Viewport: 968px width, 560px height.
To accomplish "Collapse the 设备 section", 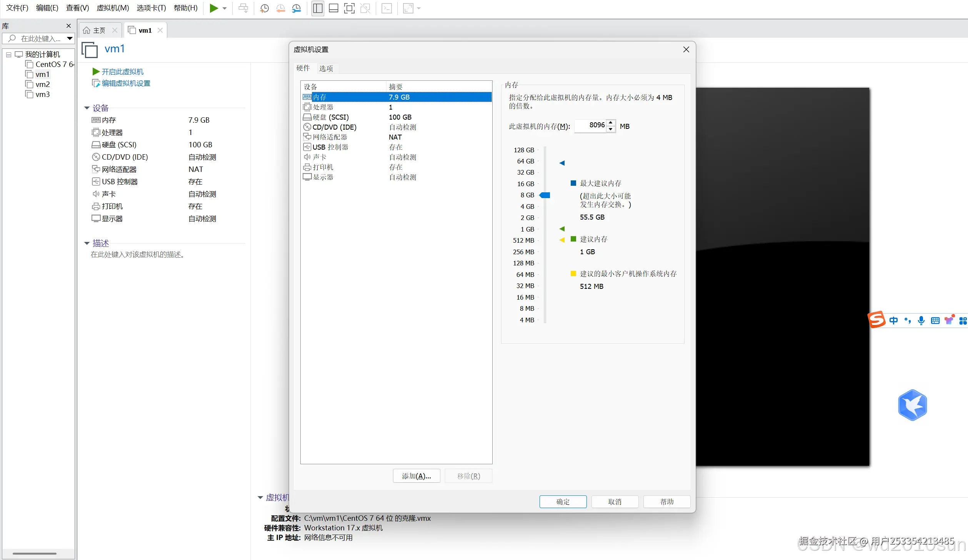I will pyautogui.click(x=87, y=108).
